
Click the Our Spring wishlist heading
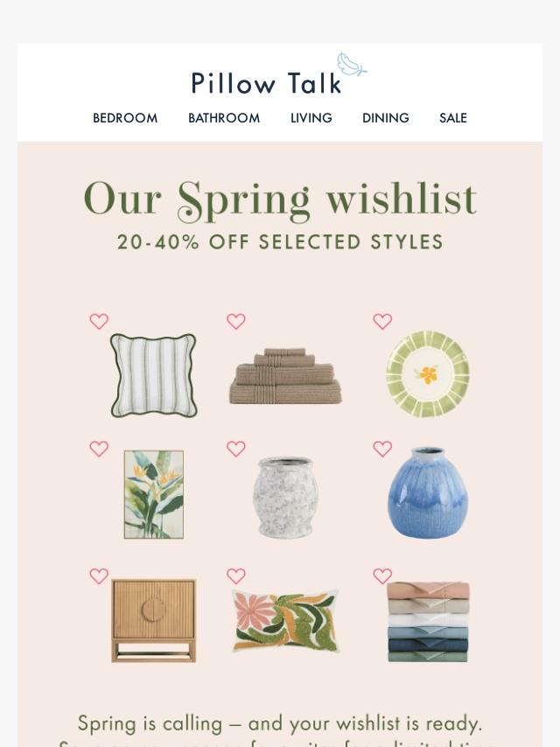click(280, 200)
